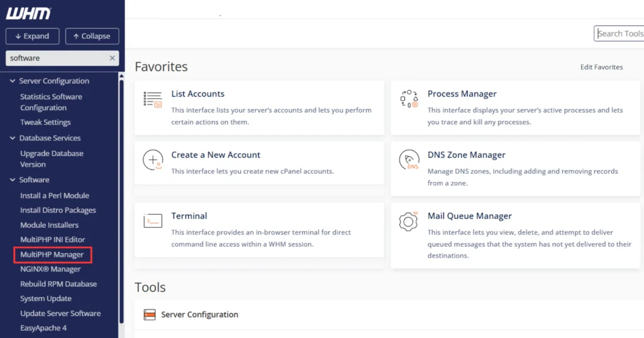Collapse the Software sidebar section
The width and height of the screenshot is (644, 338).
click(13, 179)
